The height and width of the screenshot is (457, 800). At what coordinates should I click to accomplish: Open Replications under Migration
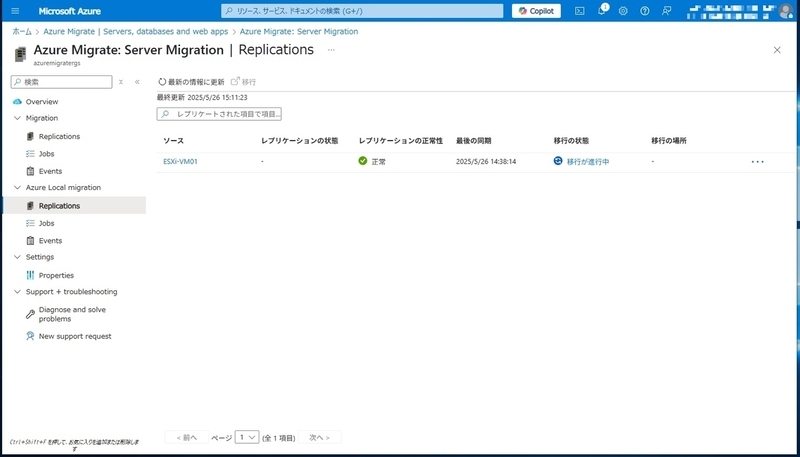(x=59, y=136)
